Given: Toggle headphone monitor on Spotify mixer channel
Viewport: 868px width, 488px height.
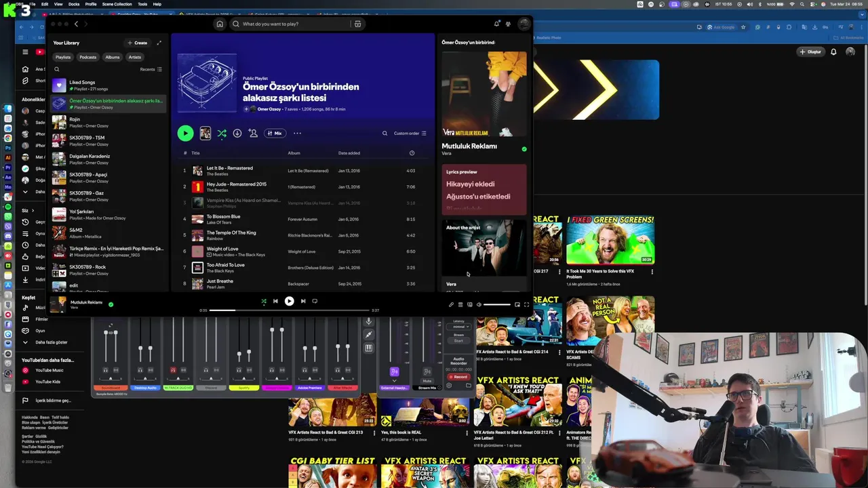Looking at the screenshot, I should point(239,370).
